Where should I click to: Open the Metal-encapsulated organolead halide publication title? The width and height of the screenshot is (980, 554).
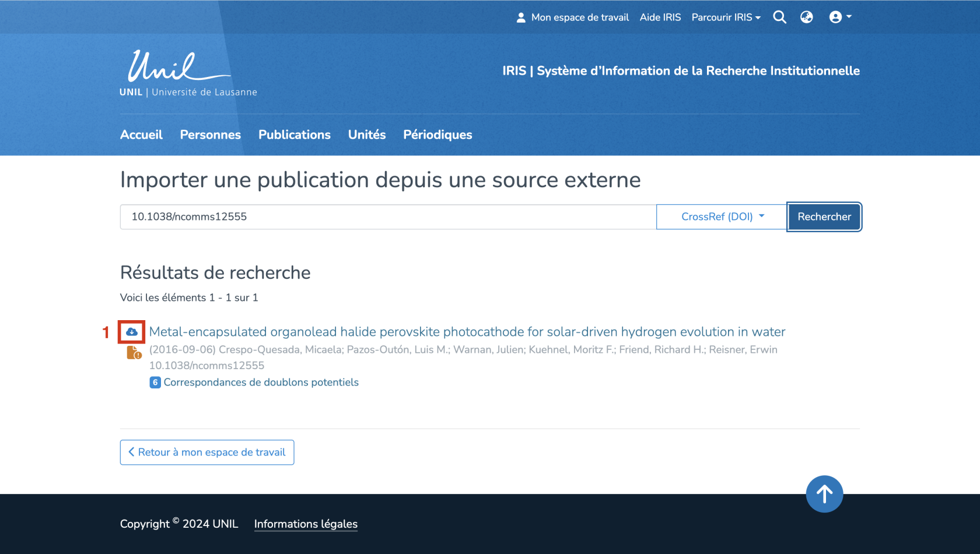pos(467,332)
